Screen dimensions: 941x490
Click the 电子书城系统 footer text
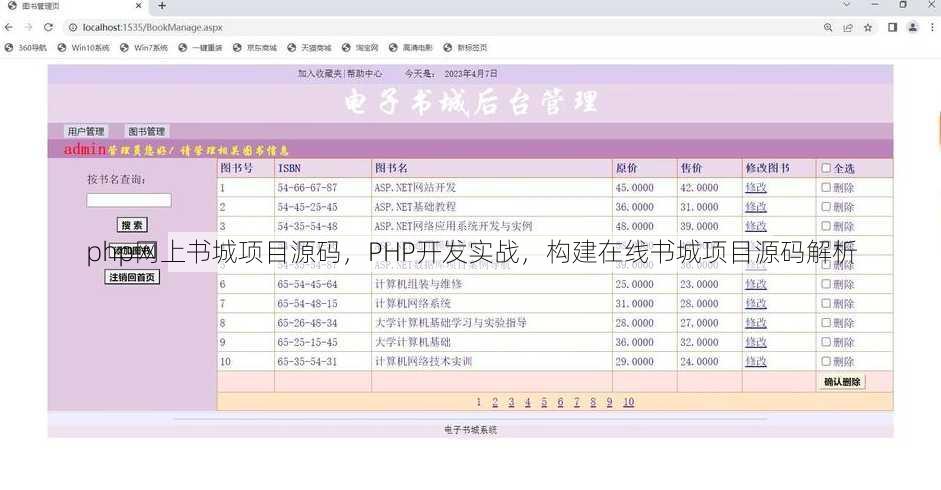(470, 430)
